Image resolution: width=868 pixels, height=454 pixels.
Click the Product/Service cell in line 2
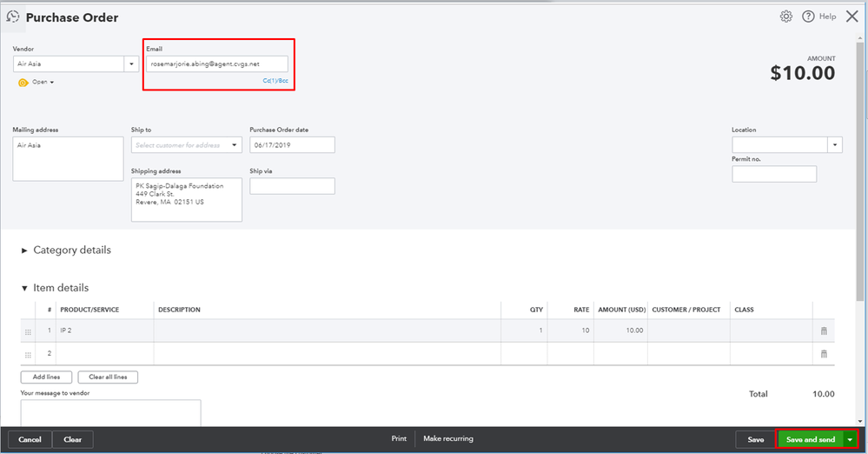click(x=104, y=353)
